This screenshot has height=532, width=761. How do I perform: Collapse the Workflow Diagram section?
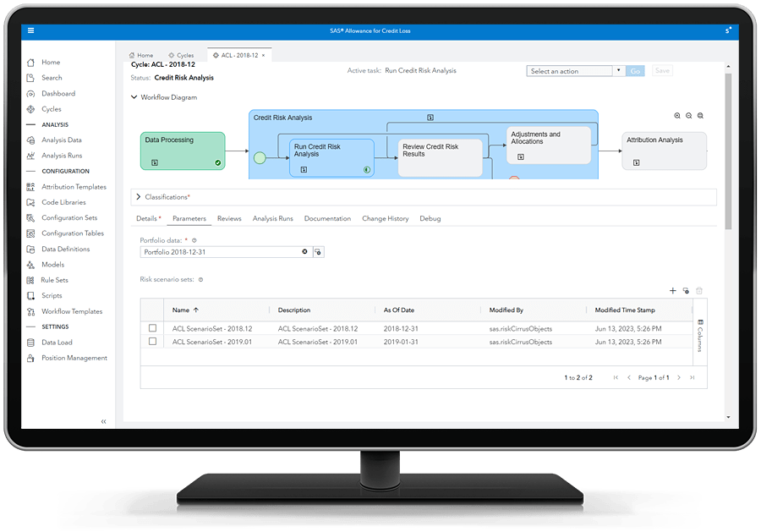click(x=134, y=97)
